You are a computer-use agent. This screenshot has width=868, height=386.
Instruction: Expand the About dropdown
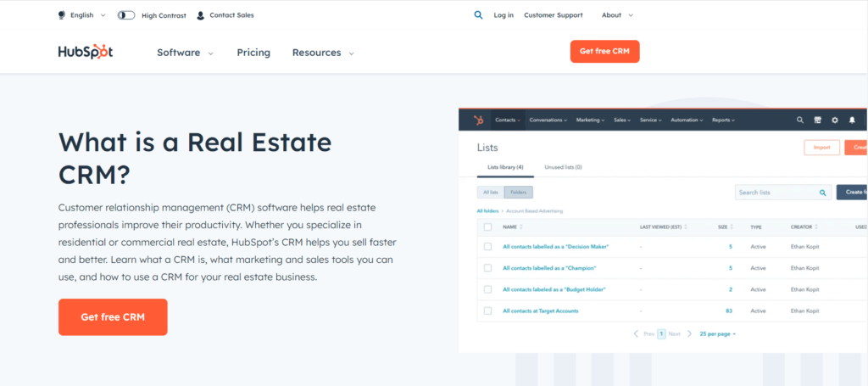coord(617,15)
